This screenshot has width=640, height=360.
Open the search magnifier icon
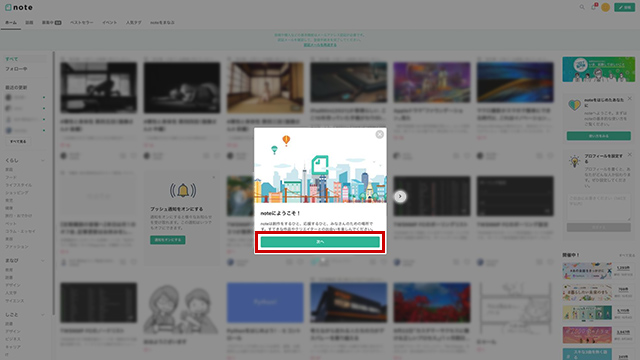point(582,7)
